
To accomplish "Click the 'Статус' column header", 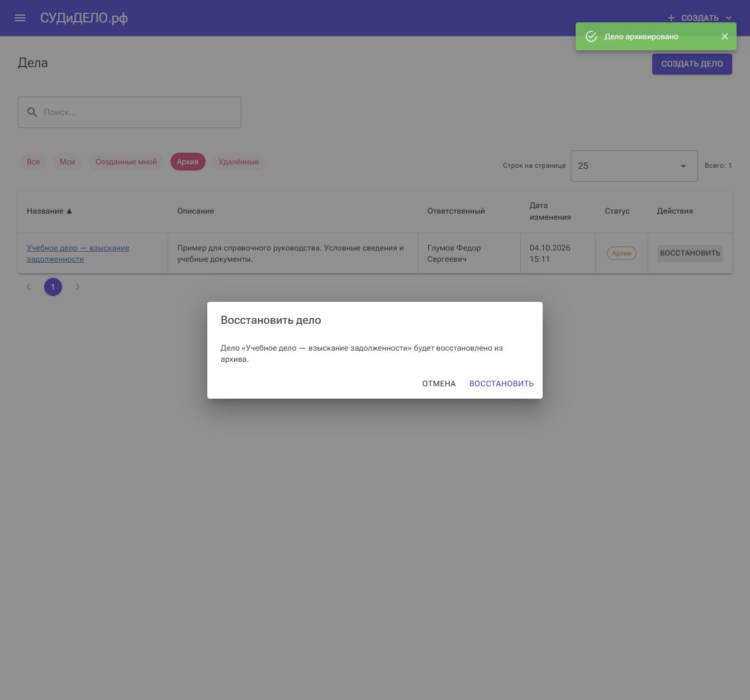I will click(617, 211).
